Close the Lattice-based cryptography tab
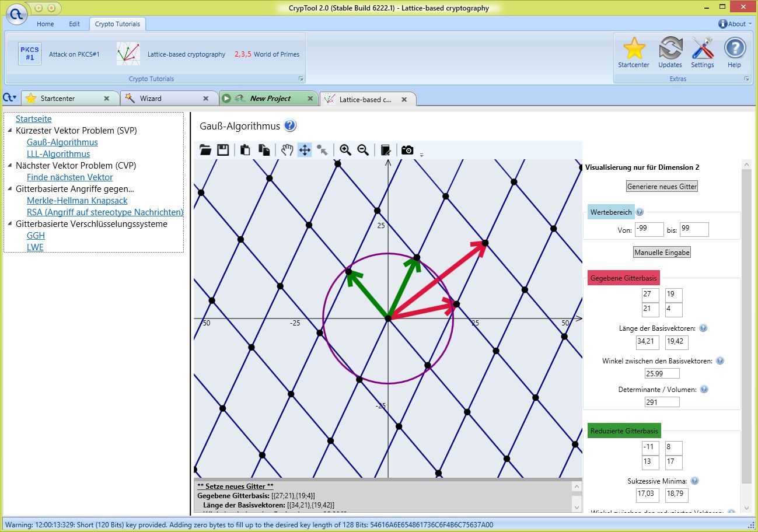Viewport: 758px width, 532px height. [x=404, y=99]
